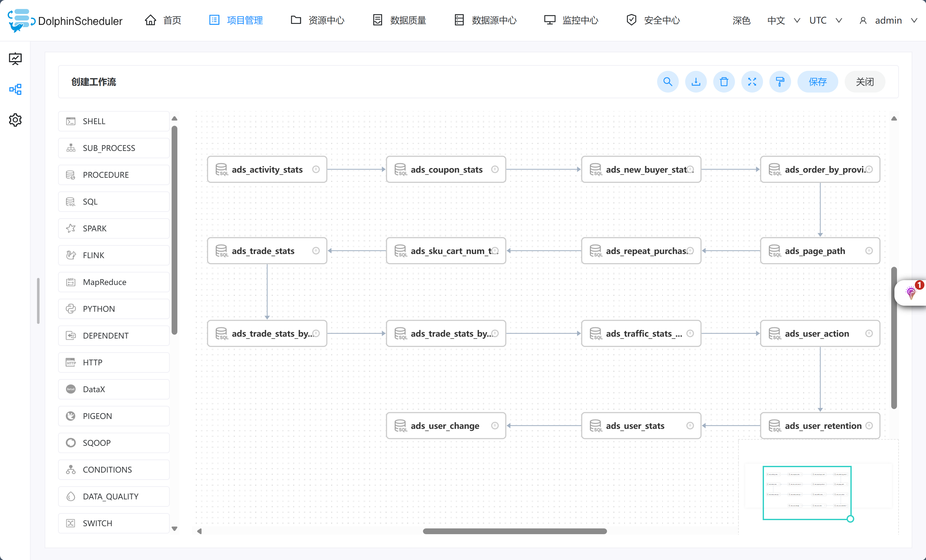Image resolution: width=926 pixels, height=560 pixels.
Task: Toggle the dark theme switch 深色
Action: [741, 20]
